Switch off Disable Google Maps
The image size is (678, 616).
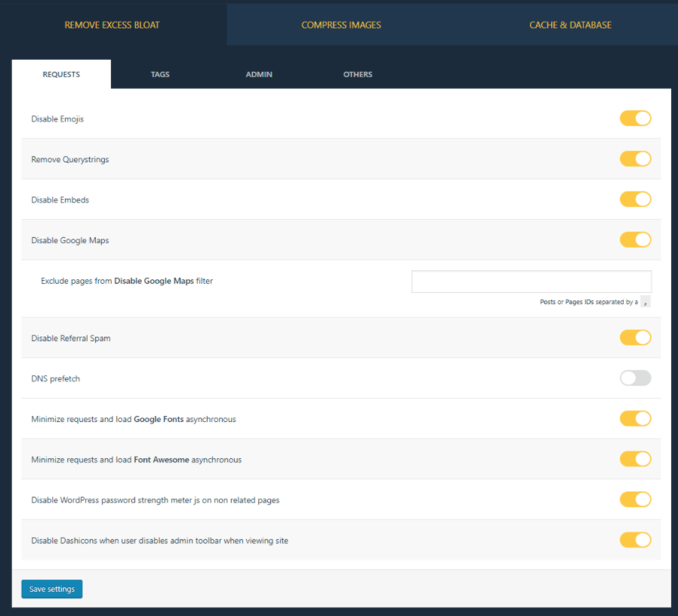[635, 240]
